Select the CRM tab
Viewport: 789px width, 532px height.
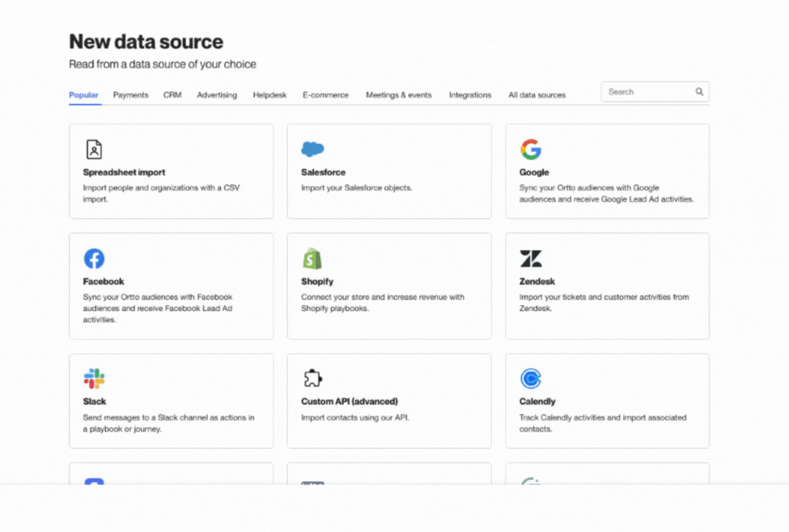(172, 95)
